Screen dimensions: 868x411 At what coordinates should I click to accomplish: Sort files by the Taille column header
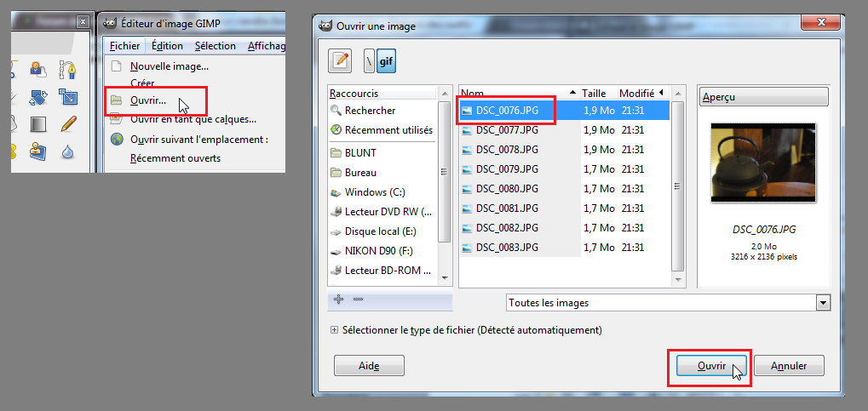pos(599,93)
